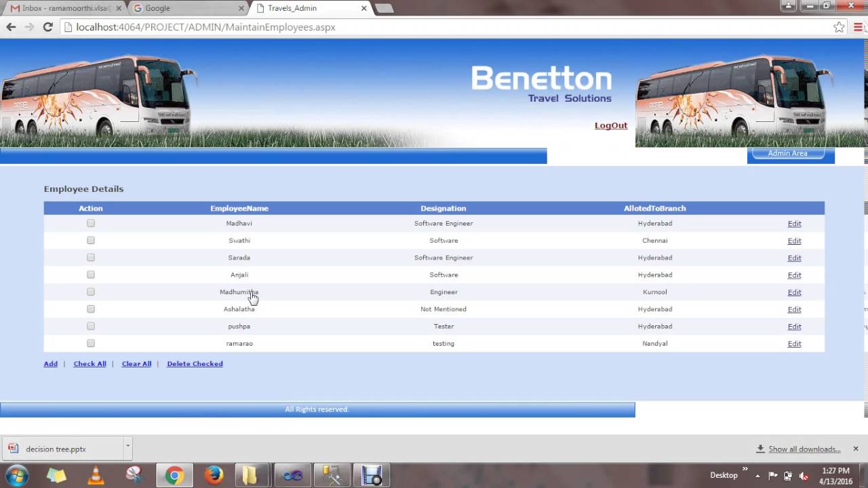This screenshot has width=868, height=488.
Task: Open Firefox from the taskbar
Action: pyautogui.click(x=214, y=476)
